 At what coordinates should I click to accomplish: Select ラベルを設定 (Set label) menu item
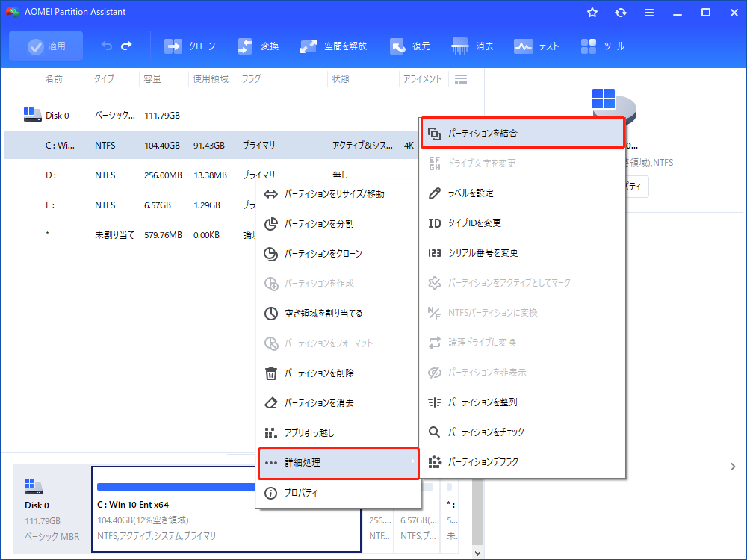[523, 193]
